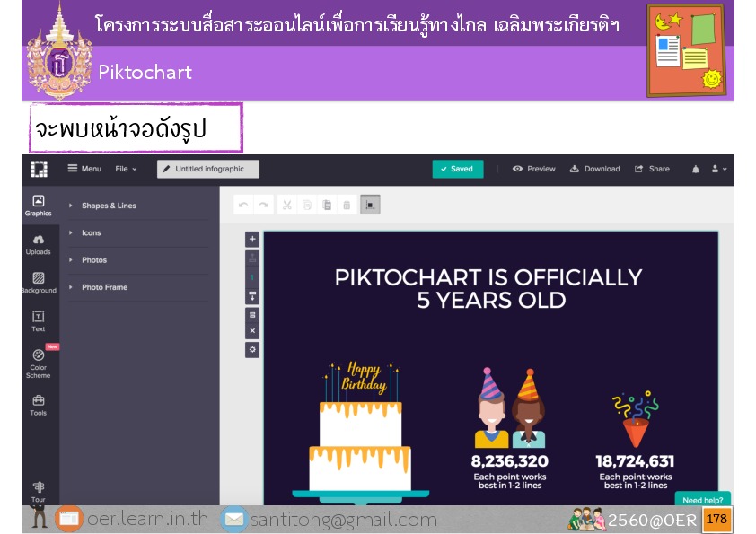Delete block with X icon

(252, 330)
